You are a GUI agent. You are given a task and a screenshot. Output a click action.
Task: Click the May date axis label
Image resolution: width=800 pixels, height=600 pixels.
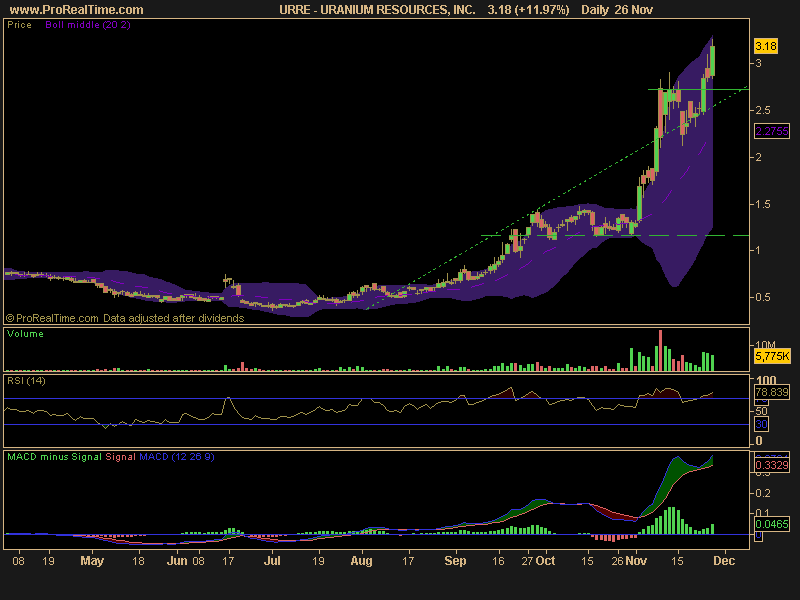click(x=92, y=561)
